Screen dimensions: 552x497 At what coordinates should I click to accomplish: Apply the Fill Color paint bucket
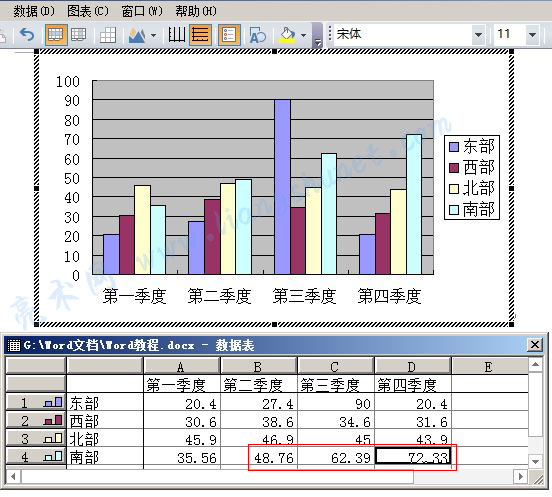288,35
